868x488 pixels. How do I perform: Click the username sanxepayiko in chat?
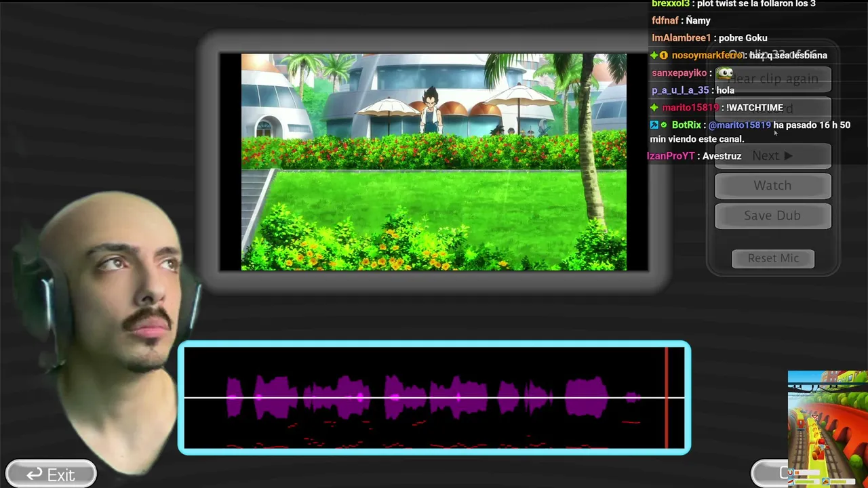pyautogui.click(x=679, y=73)
